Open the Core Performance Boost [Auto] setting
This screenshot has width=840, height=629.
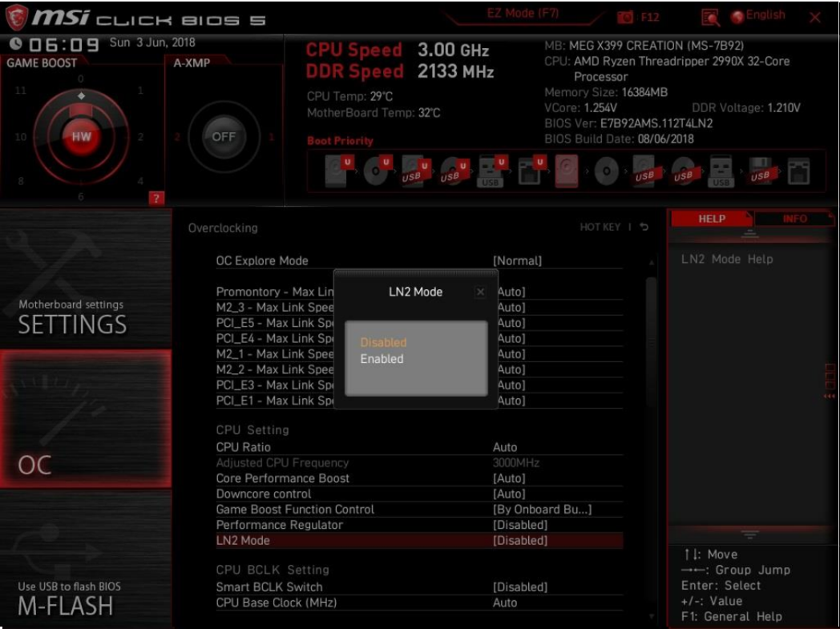tap(419, 478)
